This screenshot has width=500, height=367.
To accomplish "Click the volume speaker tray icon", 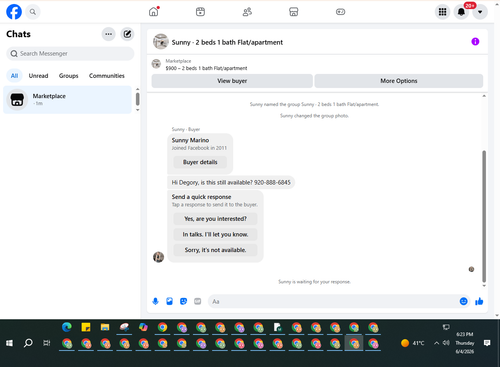I will coord(446,343).
